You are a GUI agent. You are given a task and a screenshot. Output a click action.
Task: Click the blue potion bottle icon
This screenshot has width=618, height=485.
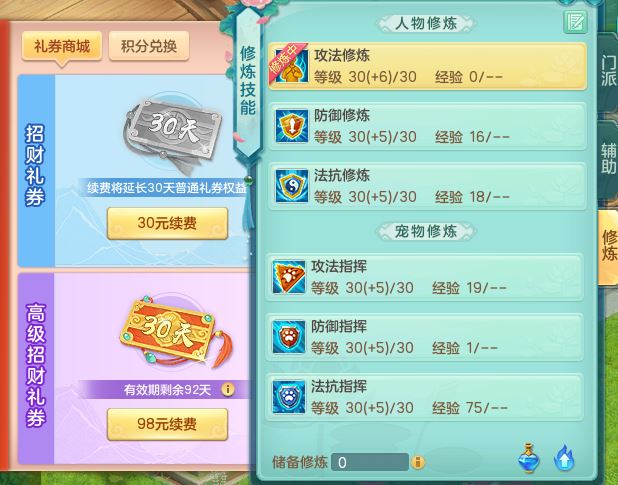528,458
